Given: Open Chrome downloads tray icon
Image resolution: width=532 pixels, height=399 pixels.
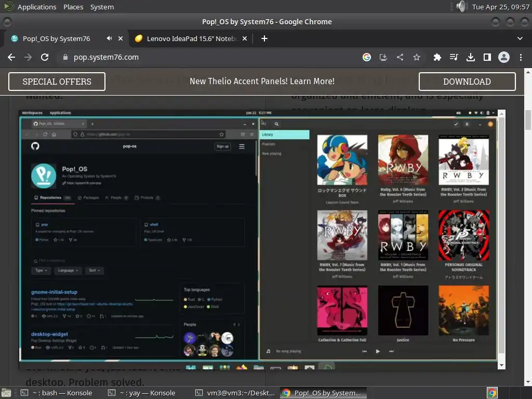Looking at the screenshot, I should [471, 57].
